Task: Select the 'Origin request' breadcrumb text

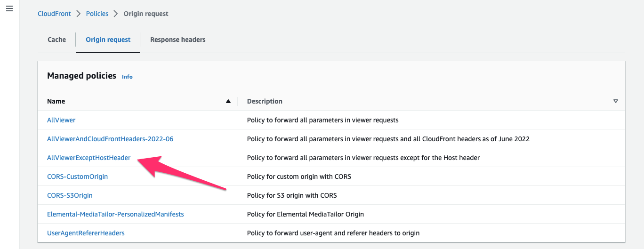Action: [x=146, y=14]
